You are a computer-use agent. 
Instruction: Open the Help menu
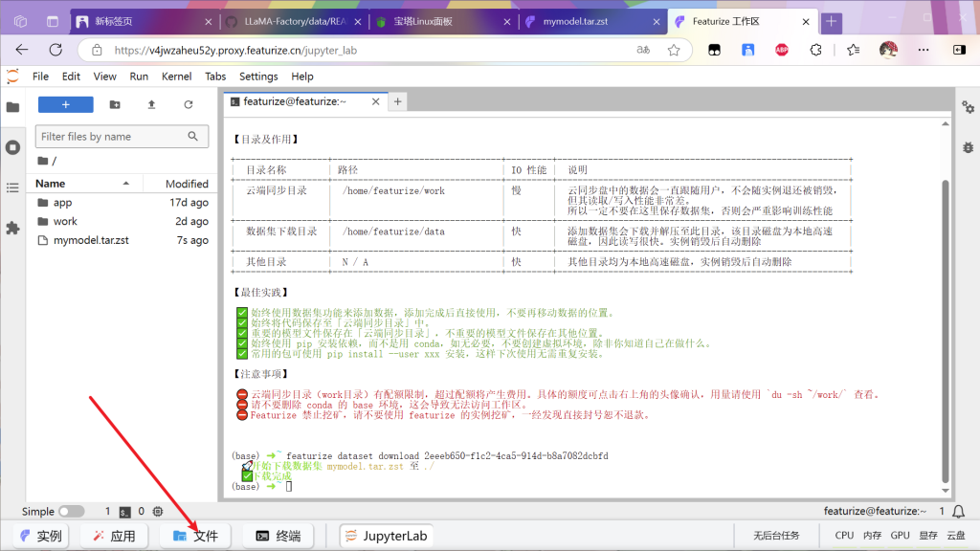[x=301, y=77]
